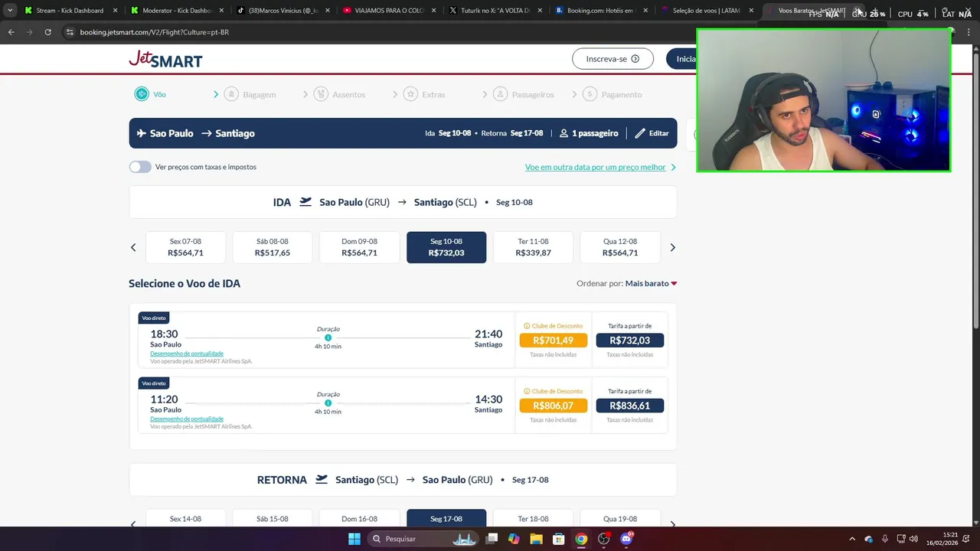The height and width of the screenshot is (551, 980).
Task: Click the browser forward arrow
Action: point(29,32)
